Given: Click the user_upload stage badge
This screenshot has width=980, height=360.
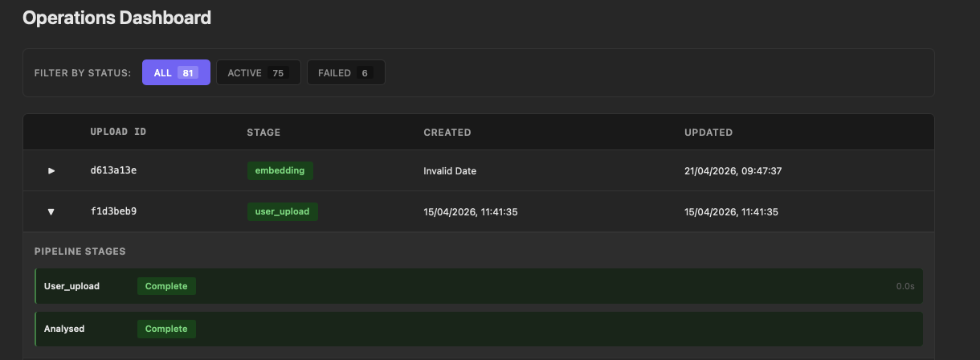Looking at the screenshot, I should (283, 212).
